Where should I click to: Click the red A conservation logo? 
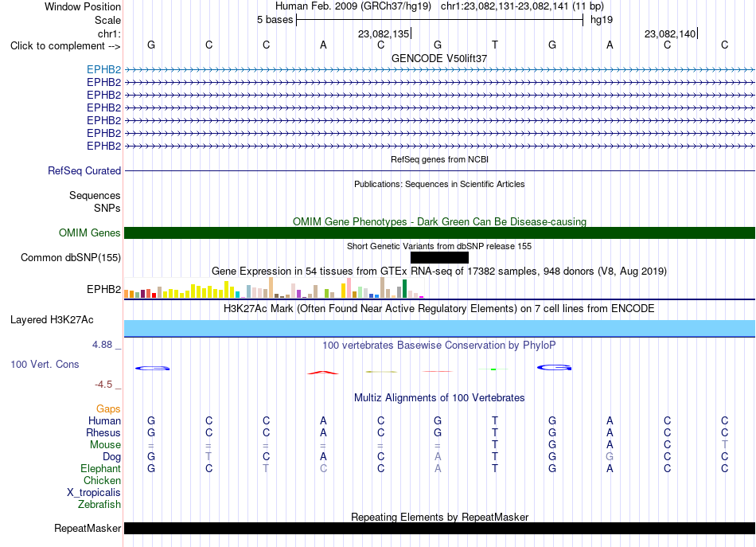[x=323, y=372]
